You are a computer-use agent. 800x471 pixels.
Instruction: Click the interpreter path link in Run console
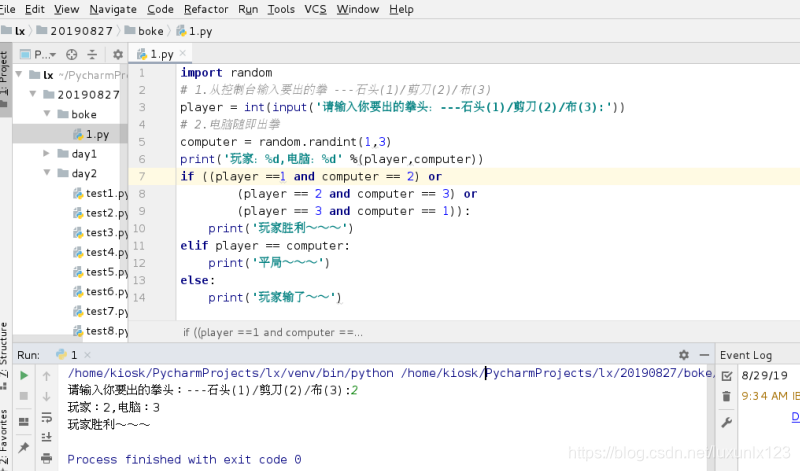(x=231, y=373)
